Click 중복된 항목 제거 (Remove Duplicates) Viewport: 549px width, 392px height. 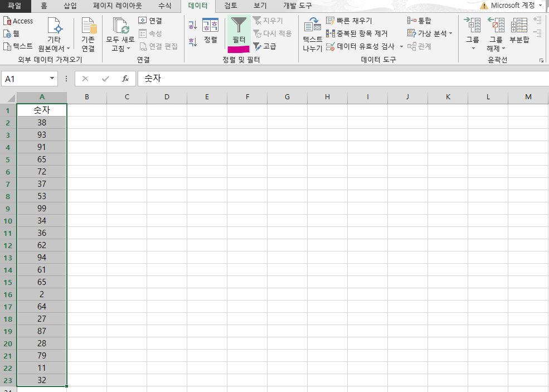[357, 33]
